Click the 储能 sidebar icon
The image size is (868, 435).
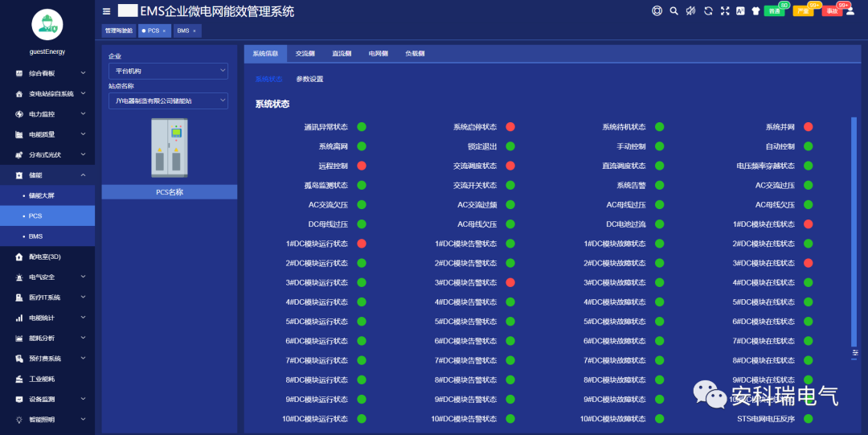[x=18, y=175]
